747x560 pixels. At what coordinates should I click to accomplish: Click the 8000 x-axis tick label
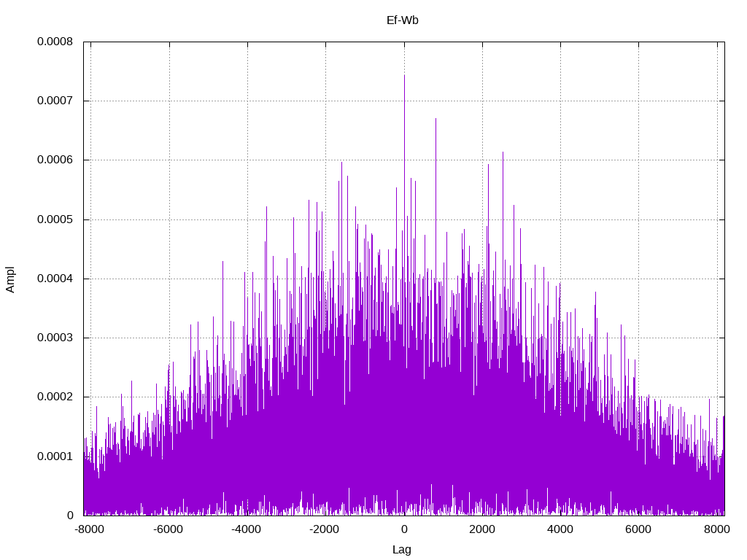click(717, 529)
